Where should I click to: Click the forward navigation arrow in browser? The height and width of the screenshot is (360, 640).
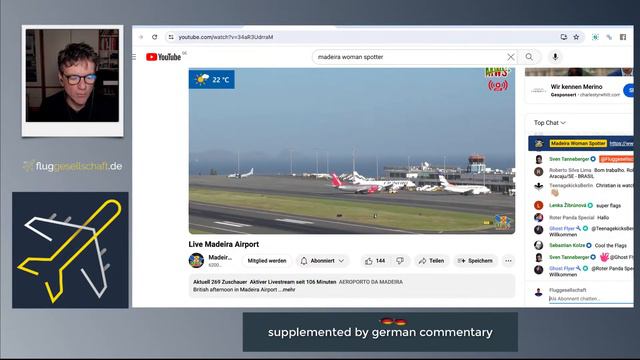[141, 37]
